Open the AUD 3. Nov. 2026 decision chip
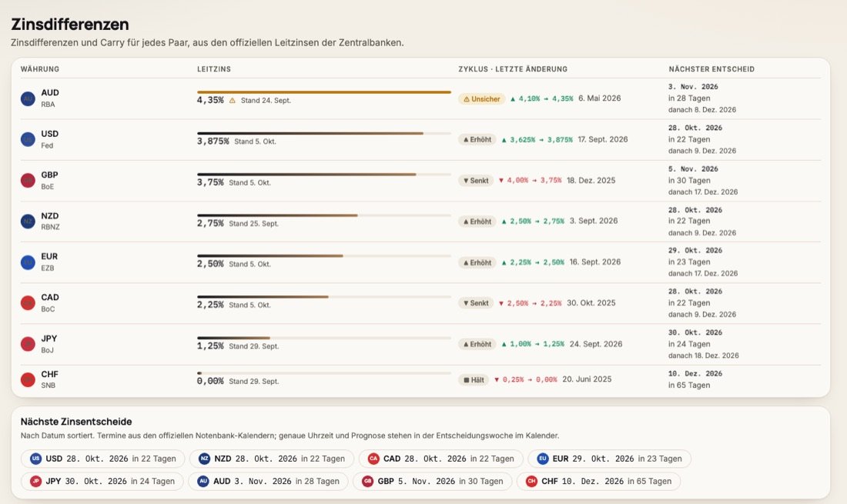The height and width of the screenshot is (504, 847). tap(268, 482)
